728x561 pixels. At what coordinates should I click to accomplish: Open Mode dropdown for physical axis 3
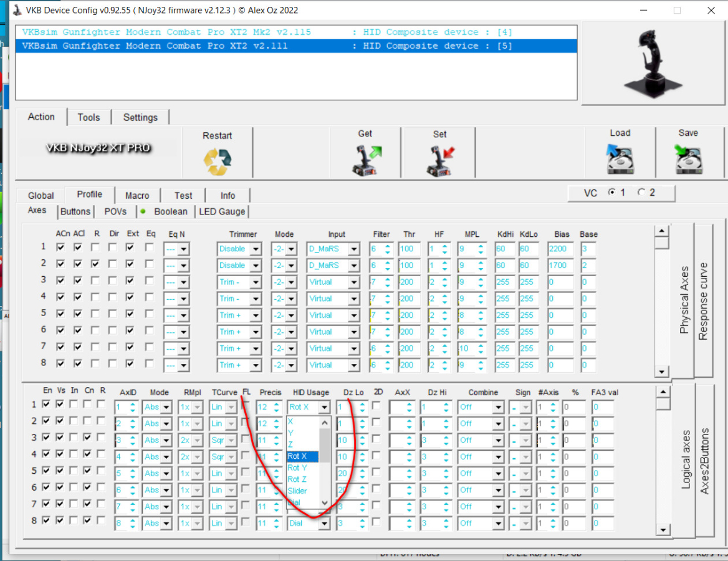[291, 282]
